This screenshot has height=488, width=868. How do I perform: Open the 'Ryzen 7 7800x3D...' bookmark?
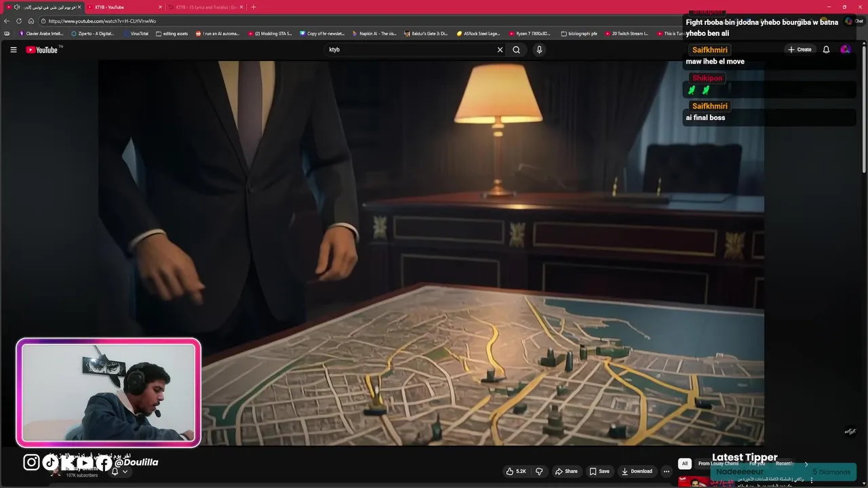(x=530, y=33)
